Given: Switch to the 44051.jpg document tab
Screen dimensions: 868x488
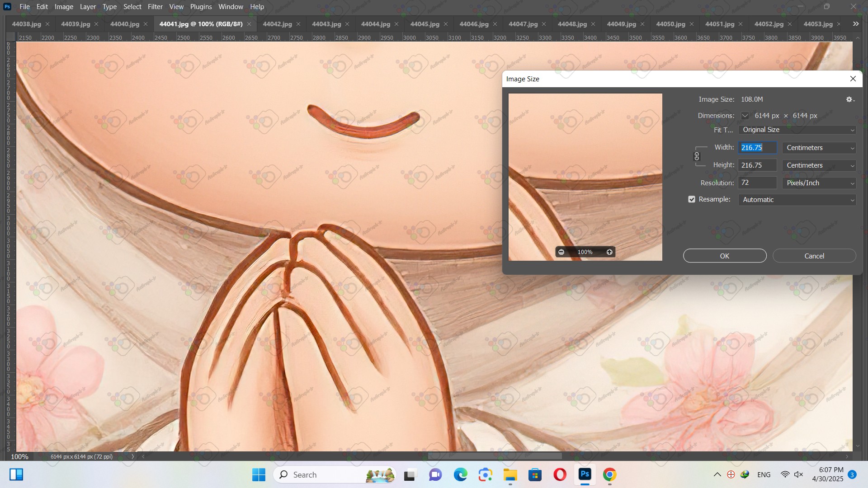Looking at the screenshot, I should tap(720, 24).
